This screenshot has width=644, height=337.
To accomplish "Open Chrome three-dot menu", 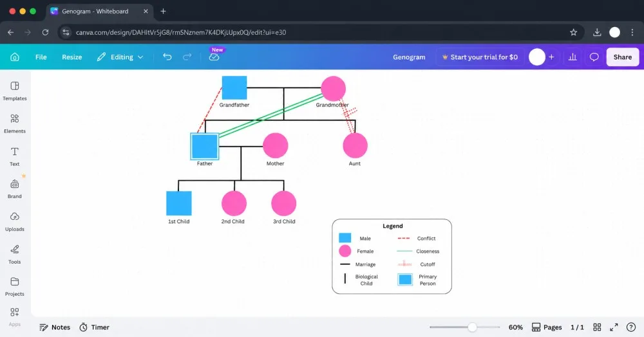I will [x=632, y=32].
